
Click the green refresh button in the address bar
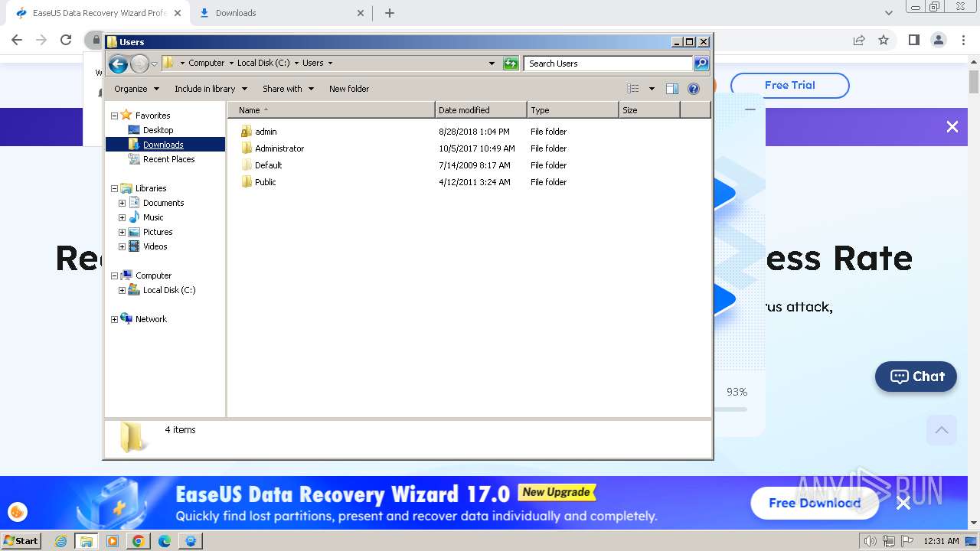pyautogui.click(x=511, y=64)
